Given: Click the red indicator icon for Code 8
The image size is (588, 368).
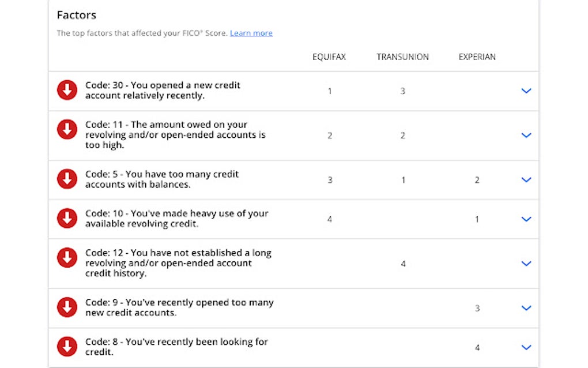Looking at the screenshot, I should pos(67,347).
